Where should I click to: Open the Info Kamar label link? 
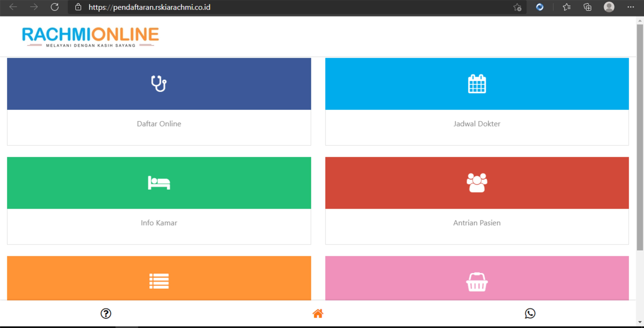pyautogui.click(x=159, y=223)
